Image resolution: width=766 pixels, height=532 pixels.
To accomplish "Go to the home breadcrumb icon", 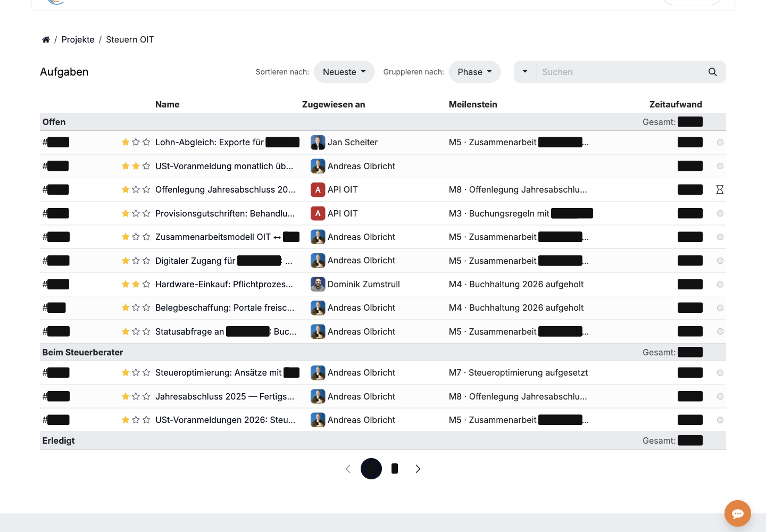I will click(46, 39).
